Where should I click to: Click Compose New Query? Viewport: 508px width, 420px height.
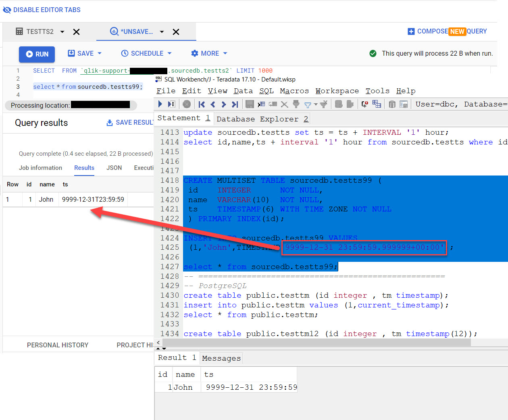tap(447, 31)
